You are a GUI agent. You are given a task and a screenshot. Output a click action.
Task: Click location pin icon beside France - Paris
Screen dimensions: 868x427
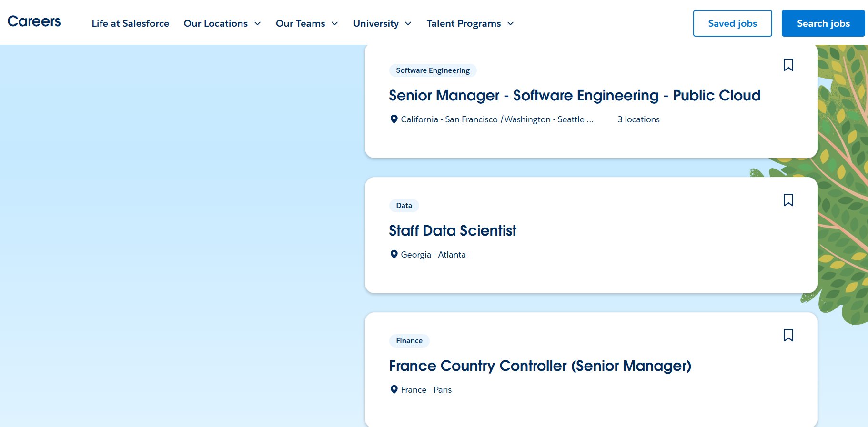394,390
